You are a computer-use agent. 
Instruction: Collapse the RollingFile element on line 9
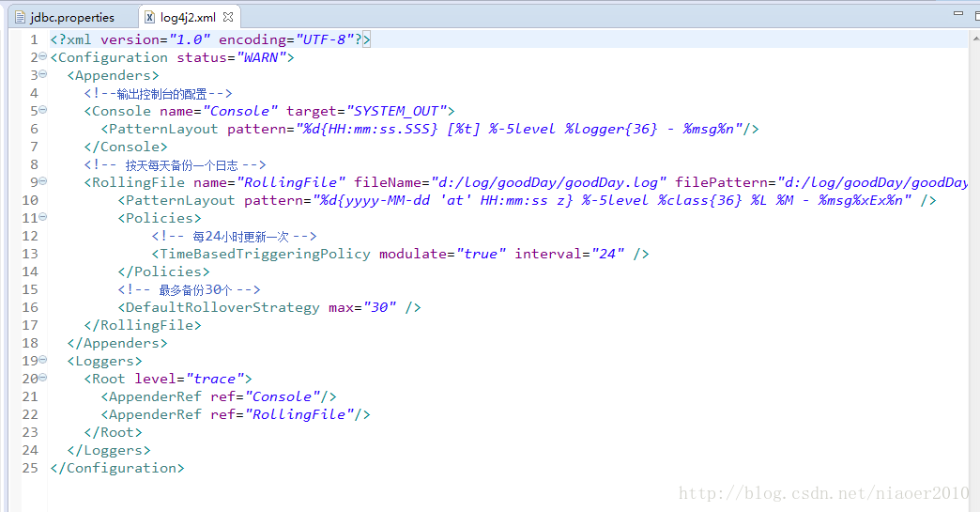coord(42,181)
